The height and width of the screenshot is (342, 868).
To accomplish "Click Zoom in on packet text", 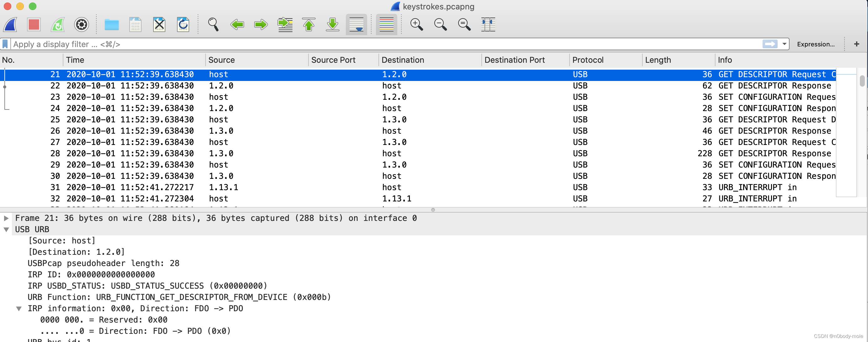I will click(416, 24).
